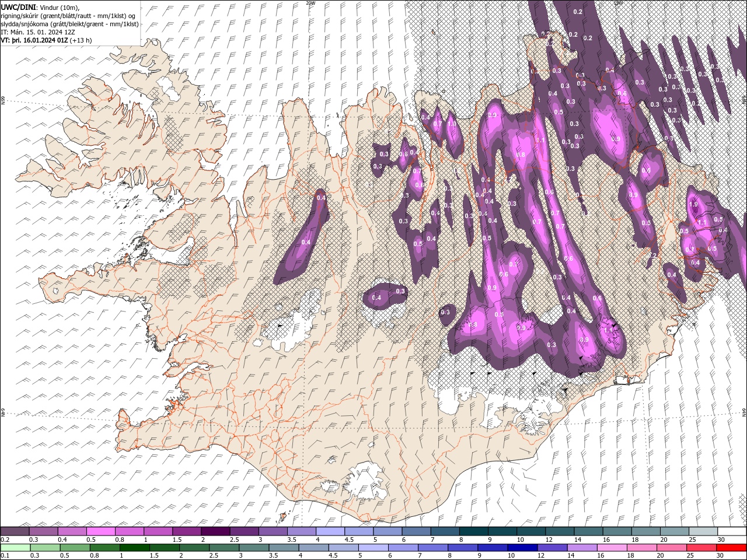Click the pale grey 25–30 snow legend swatch
This screenshot has width=747, height=560.
[703, 531]
